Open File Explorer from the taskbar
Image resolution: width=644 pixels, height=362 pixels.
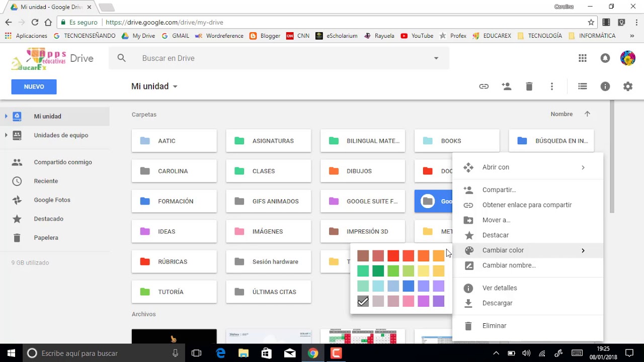coord(244,353)
